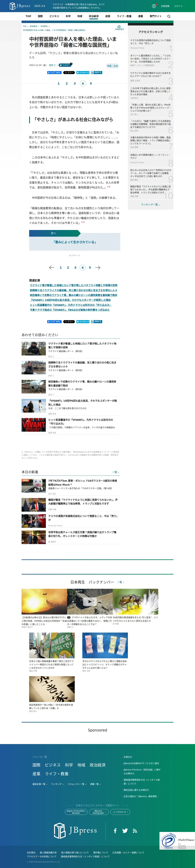Click Japan Innovation Review footer button
This screenshot has height=868, width=195.
(76, 812)
